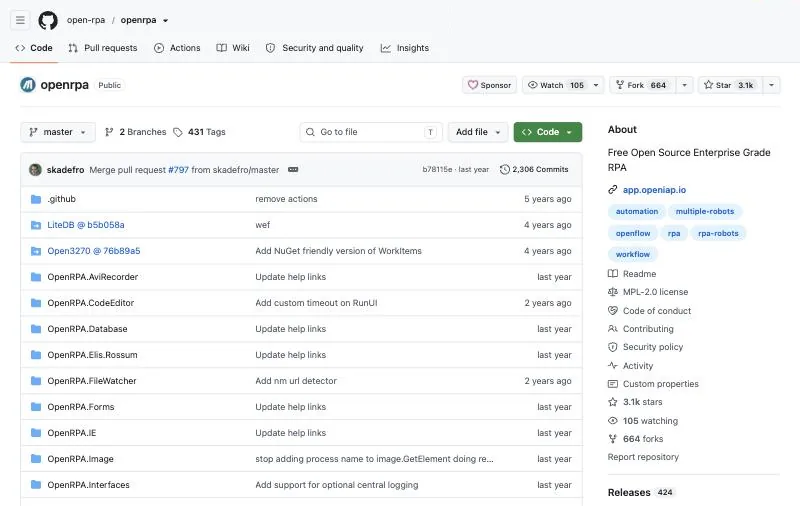Click the book icon beside Readme

click(613, 274)
